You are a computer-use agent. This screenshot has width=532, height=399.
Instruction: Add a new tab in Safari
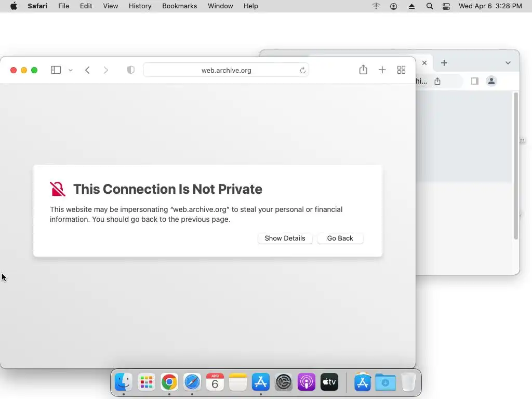click(x=382, y=70)
